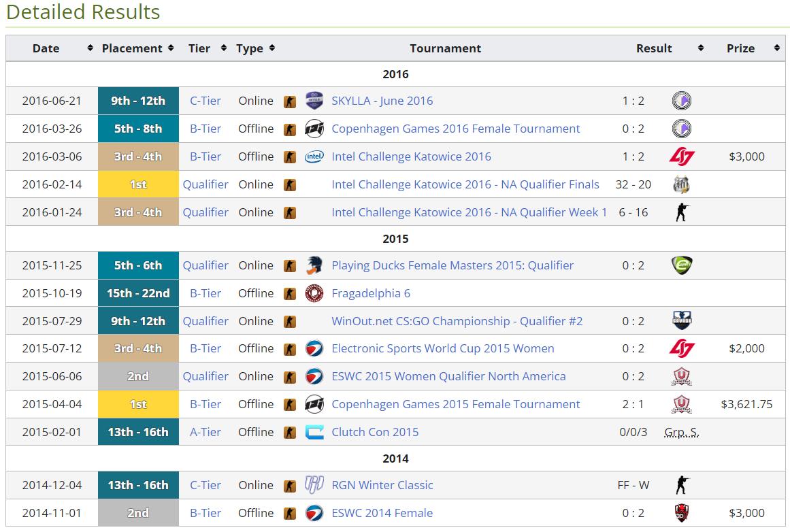The width and height of the screenshot is (790, 532).
Task: Click 2015-04-04 date cell
Action: (x=52, y=404)
